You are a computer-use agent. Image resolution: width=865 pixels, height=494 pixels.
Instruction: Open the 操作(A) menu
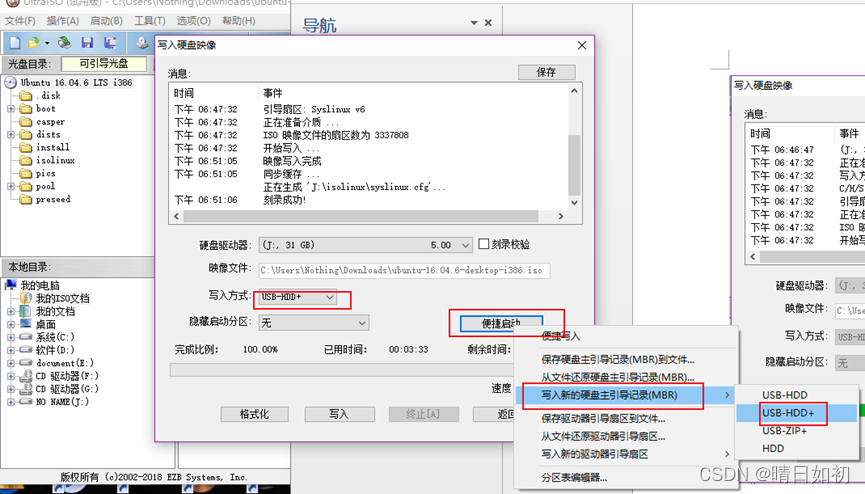tap(63, 20)
